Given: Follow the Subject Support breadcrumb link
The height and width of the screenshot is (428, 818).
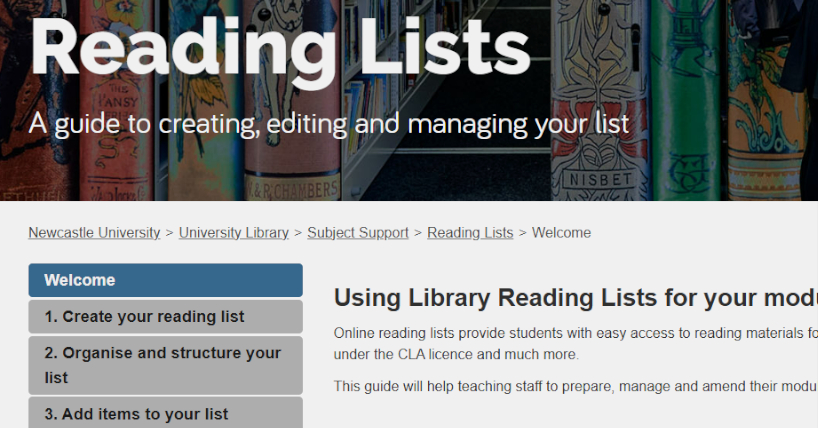Looking at the screenshot, I should pos(358,233).
